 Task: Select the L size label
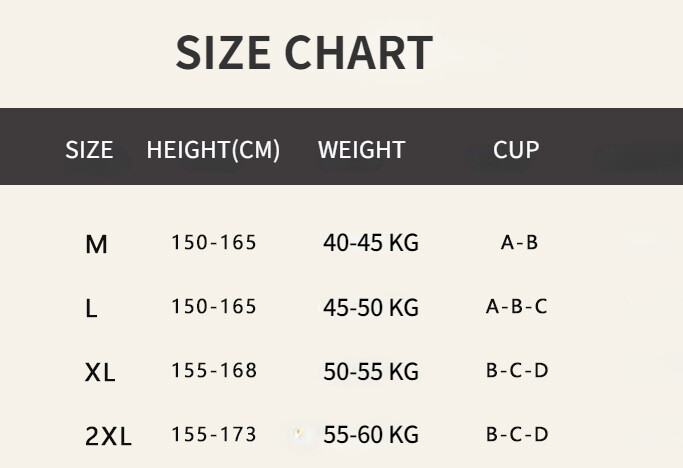point(91,309)
